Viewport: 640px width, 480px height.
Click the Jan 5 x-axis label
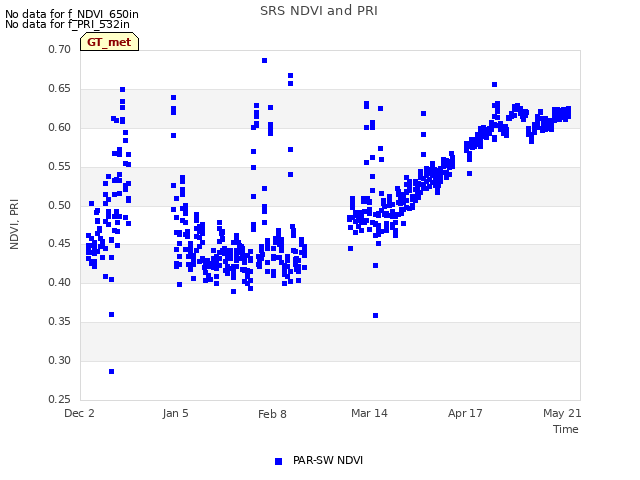[x=176, y=413]
